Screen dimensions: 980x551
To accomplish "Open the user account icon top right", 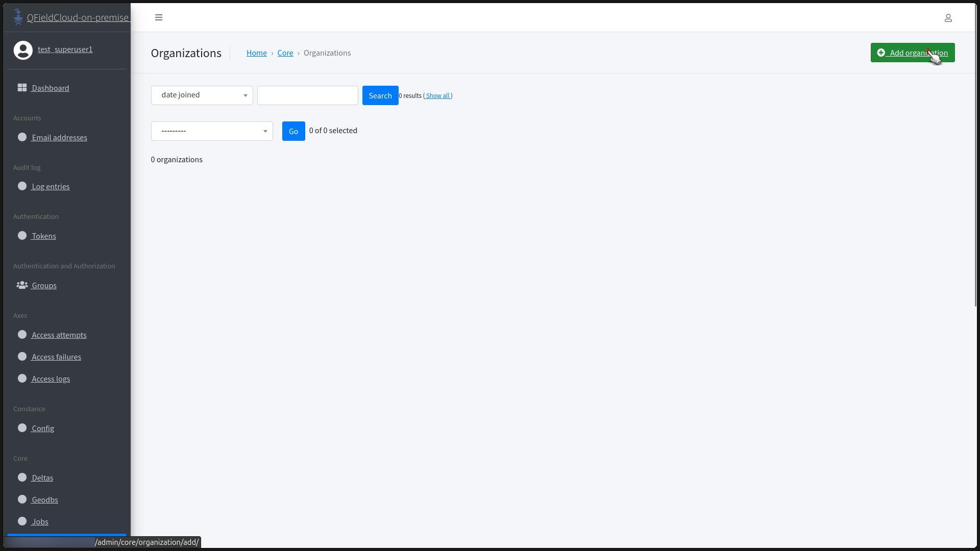I will point(948,18).
